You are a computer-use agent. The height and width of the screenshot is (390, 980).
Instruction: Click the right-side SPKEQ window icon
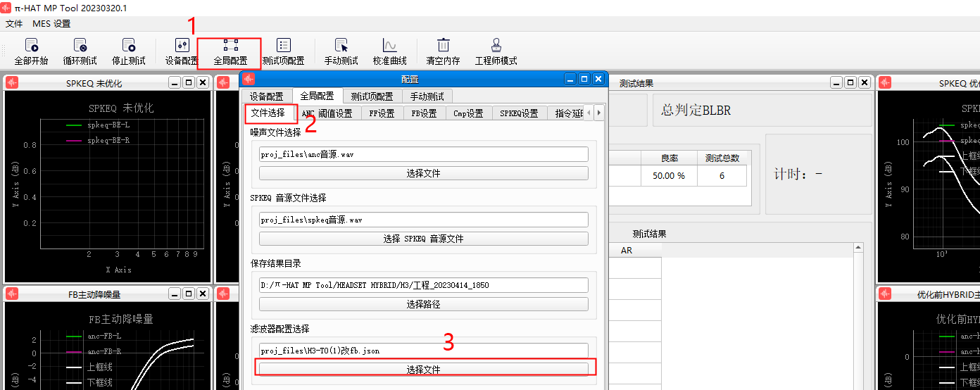pyautogui.click(x=885, y=82)
